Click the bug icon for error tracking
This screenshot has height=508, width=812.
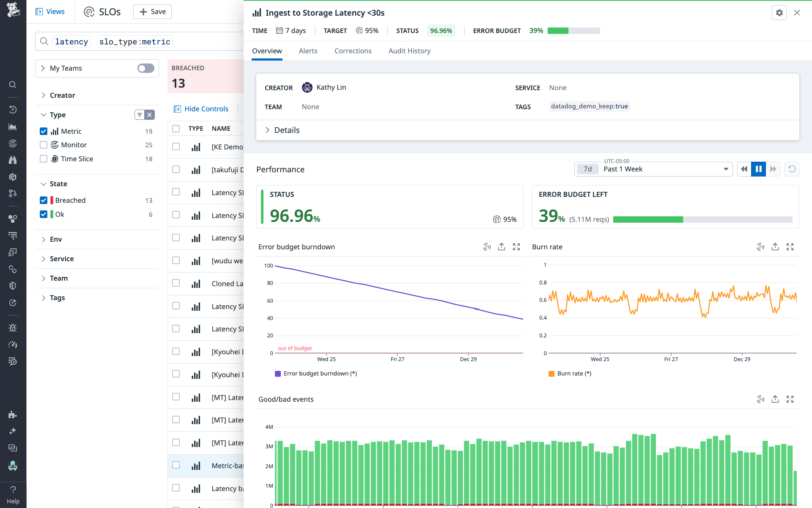tap(13, 327)
